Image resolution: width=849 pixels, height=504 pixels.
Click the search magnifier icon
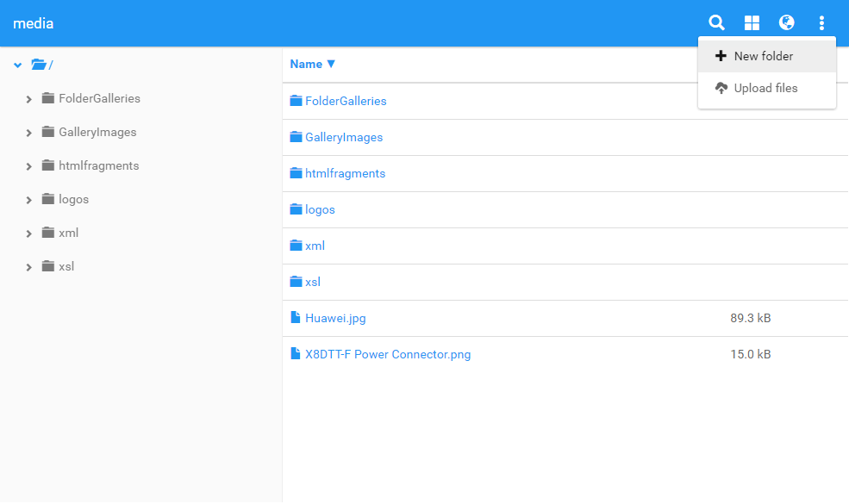pos(716,23)
